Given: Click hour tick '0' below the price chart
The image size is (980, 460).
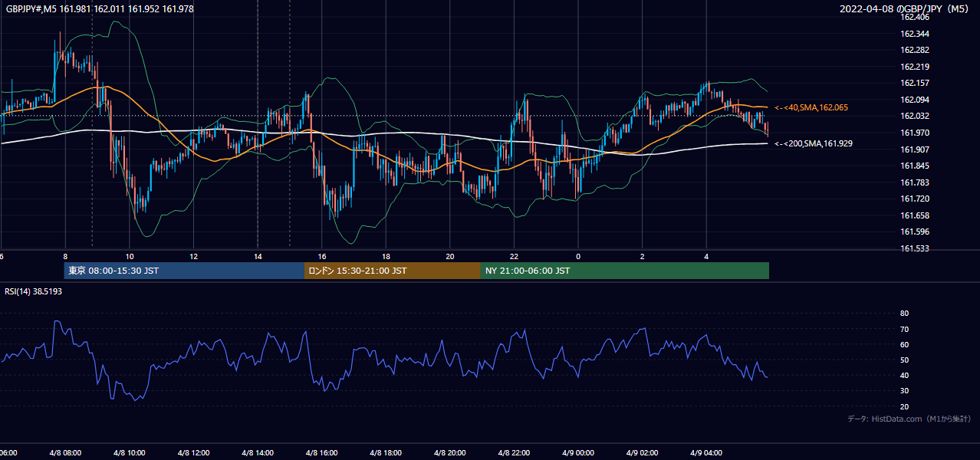Looking at the screenshot, I should click(x=578, y=256).
